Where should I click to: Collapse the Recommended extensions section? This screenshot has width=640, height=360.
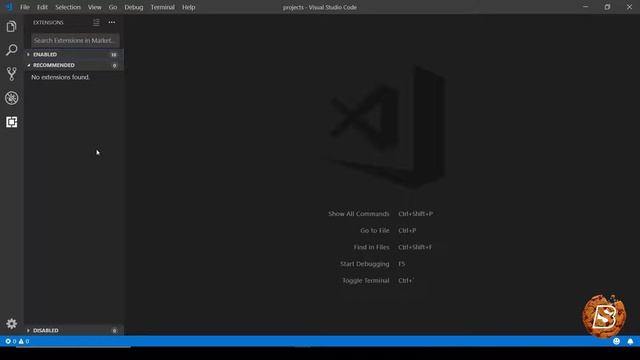click(74, 65)
